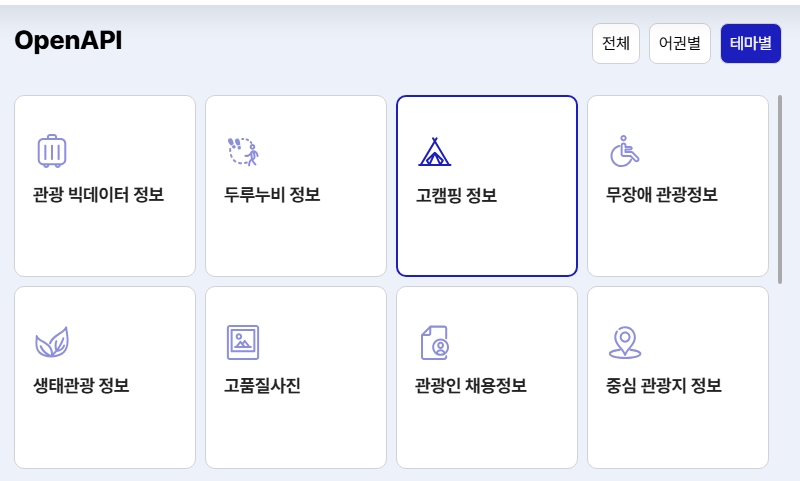Click the vertical scrollbar beside the cards
800x481 pixels.
coord(780,188)
